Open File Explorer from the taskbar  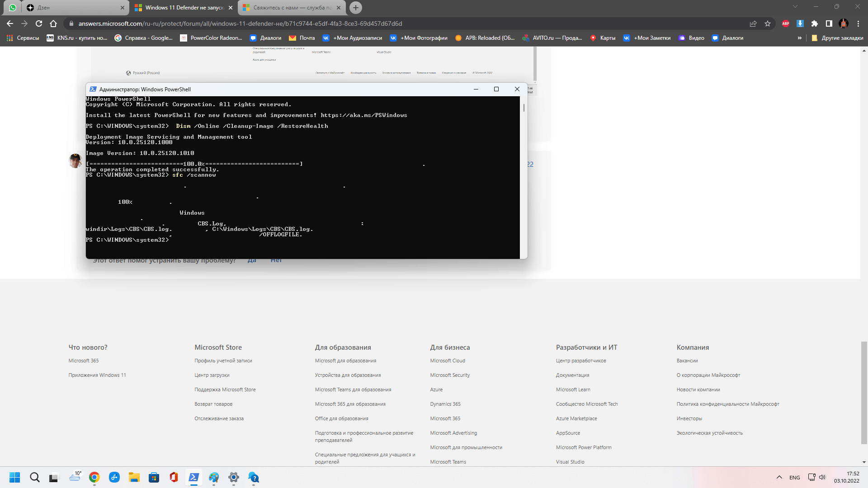tap(134, 477)
